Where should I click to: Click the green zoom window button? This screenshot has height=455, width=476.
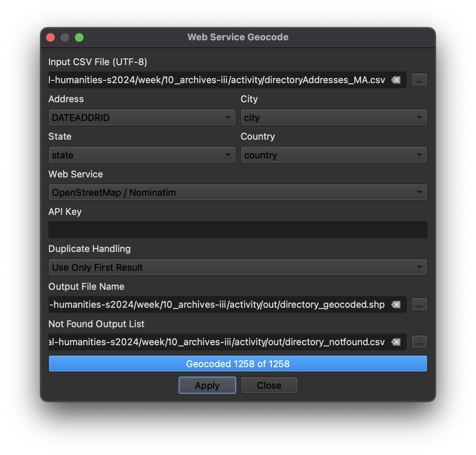tap(79, 37)
